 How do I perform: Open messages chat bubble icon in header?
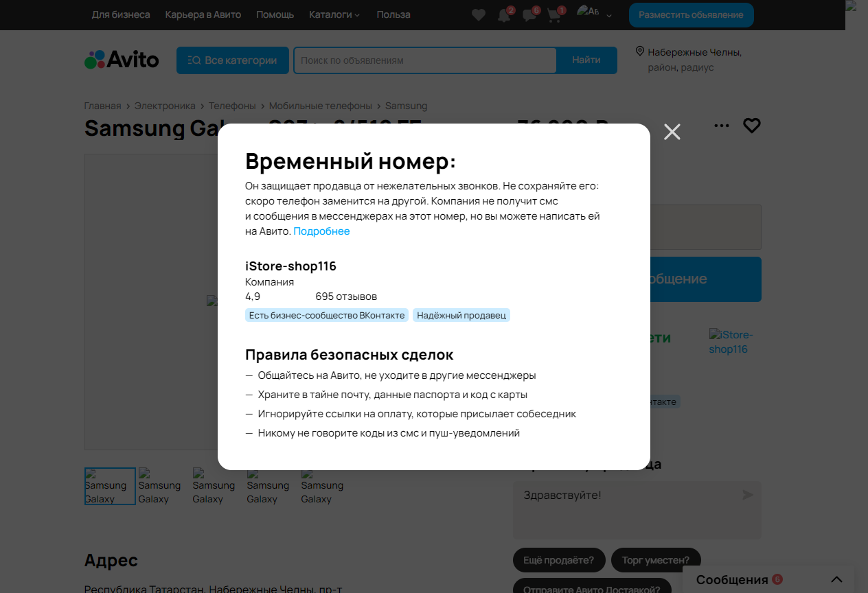tap(529, 15)
